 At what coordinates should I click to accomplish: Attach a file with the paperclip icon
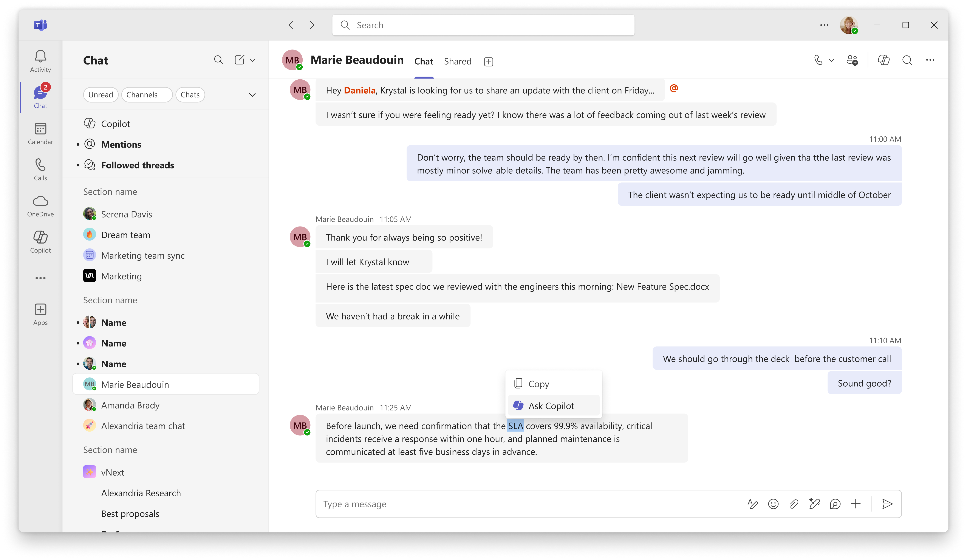(794, 504)
